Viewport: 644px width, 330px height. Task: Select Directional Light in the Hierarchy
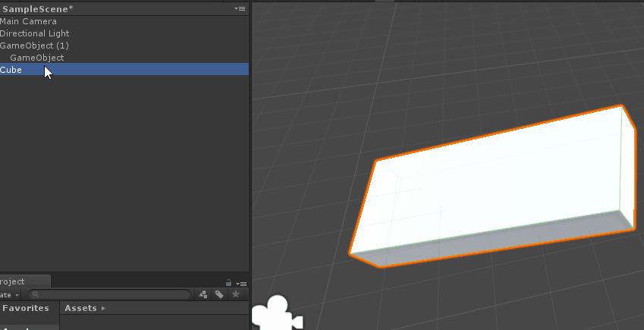(124, 33)
